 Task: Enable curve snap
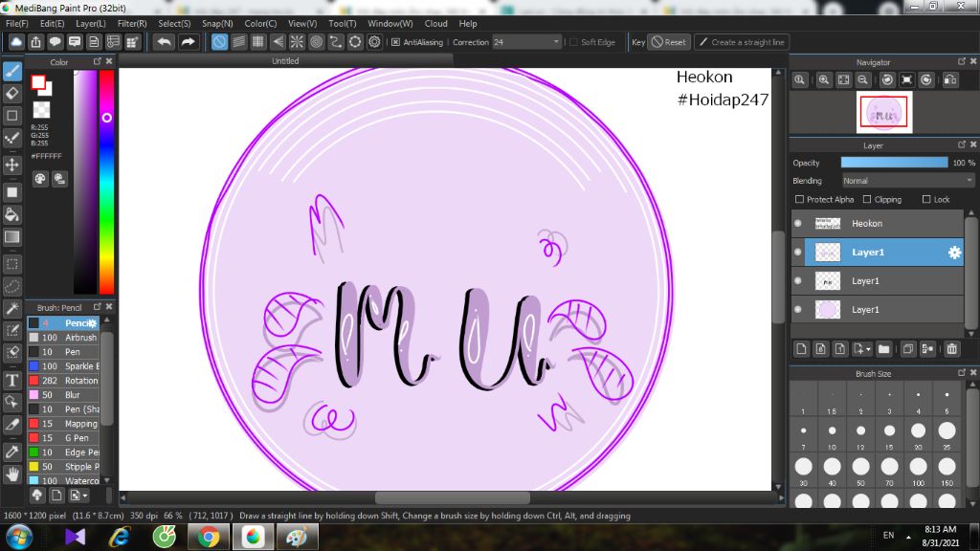(336, 42)
